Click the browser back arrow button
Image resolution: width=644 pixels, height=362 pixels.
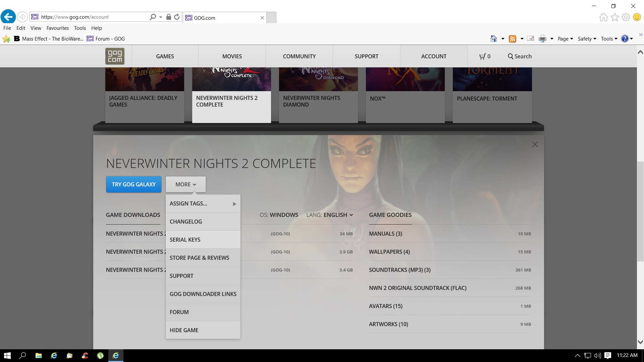(x=8, y=17)
